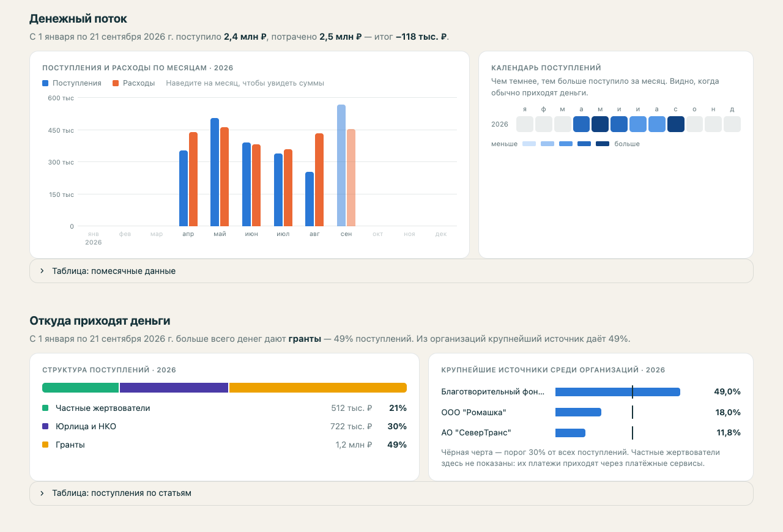Select the blue May income bar
The height and width of the screenshot is (532, 783).
click(215, 172)
